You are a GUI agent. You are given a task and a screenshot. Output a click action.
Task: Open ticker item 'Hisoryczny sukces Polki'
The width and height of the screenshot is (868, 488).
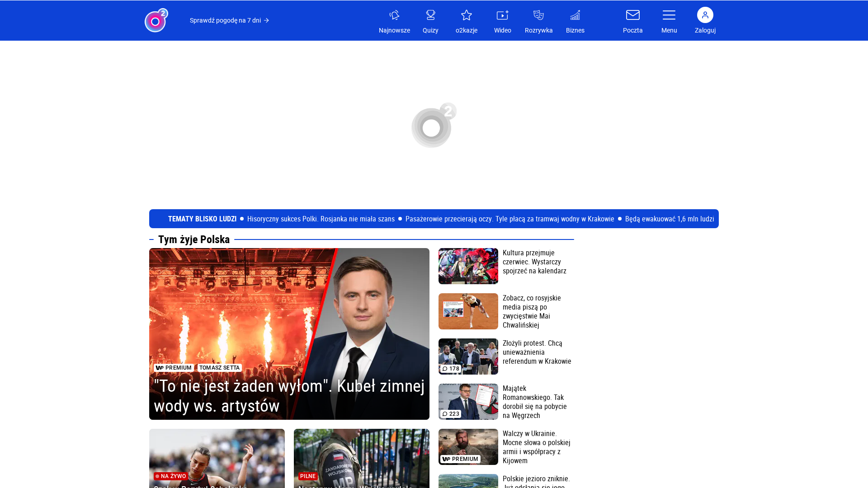(321, 219)
